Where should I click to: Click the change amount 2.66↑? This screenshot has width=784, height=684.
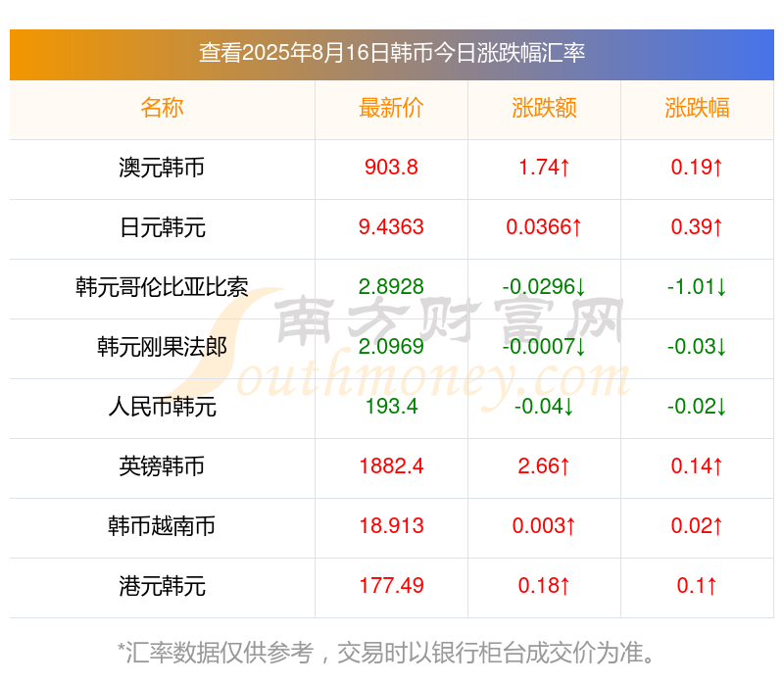point(544,466)
